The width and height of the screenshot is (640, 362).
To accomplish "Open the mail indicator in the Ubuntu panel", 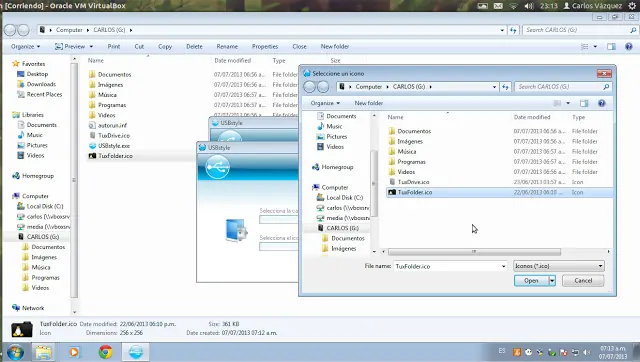I will click(498, 6).
